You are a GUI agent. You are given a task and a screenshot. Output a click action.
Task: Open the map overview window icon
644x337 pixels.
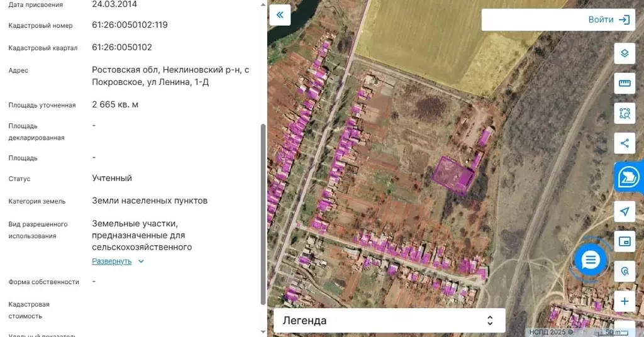pyautogui.click(x=625, y=241)
